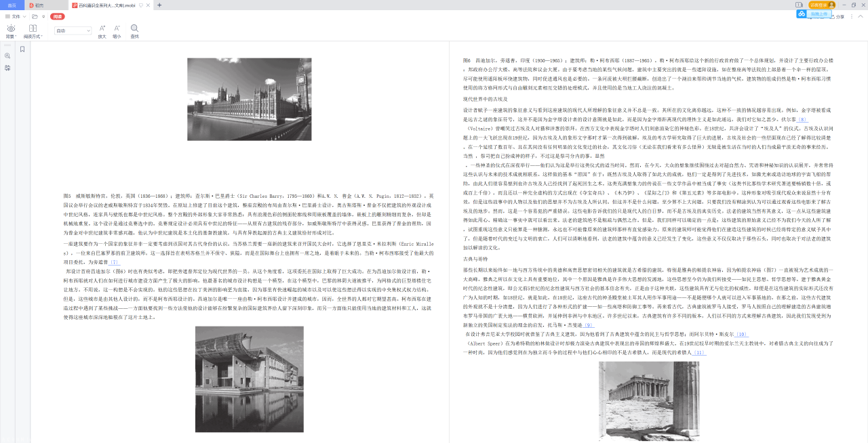Switch to the 稻壳 tab
Image resolution: width=868 pixels, height=443 pixels.
[x=46, y=5]
